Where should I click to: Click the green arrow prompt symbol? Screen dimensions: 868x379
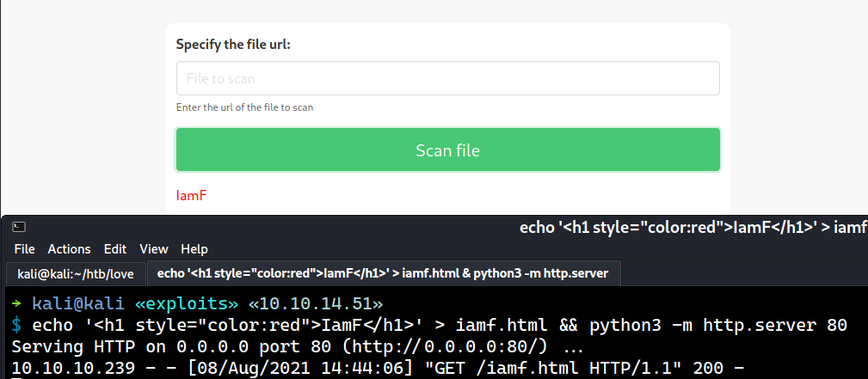pos(16,304)
